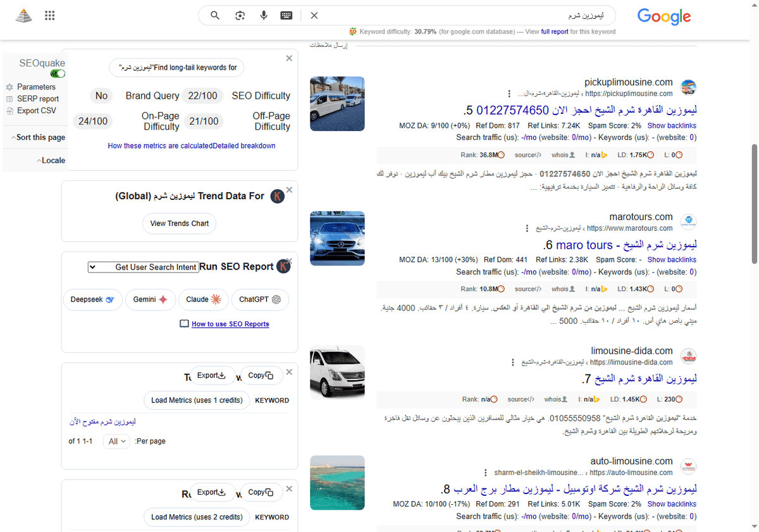Clear the search query with the X

tap(314, 15)
